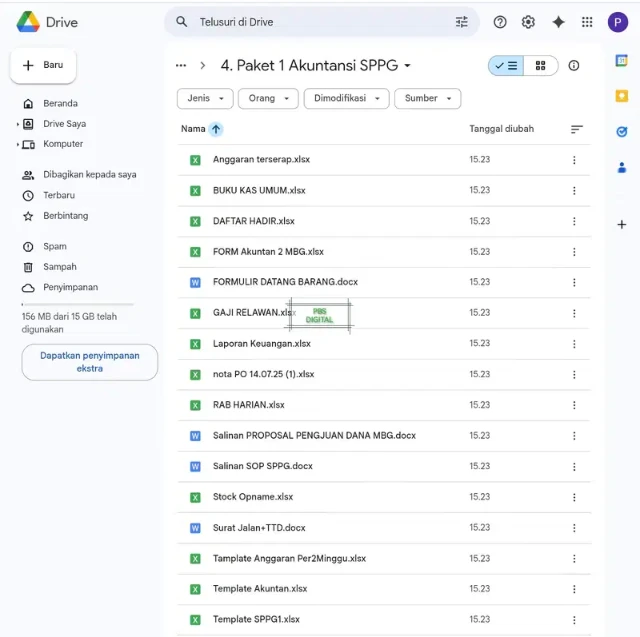The image size is (640, 637).
Task: Expand Drive Saya tree arrow
Action: (x=18, y=124)
